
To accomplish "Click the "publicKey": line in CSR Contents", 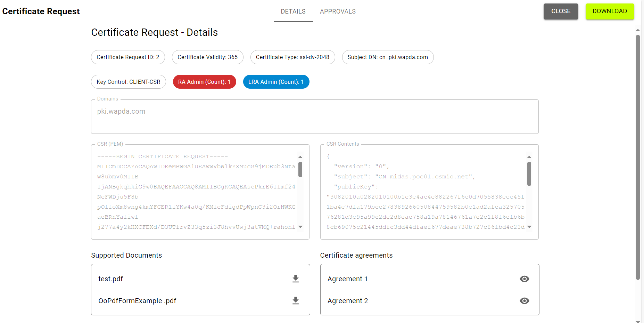I will point(356,187).
